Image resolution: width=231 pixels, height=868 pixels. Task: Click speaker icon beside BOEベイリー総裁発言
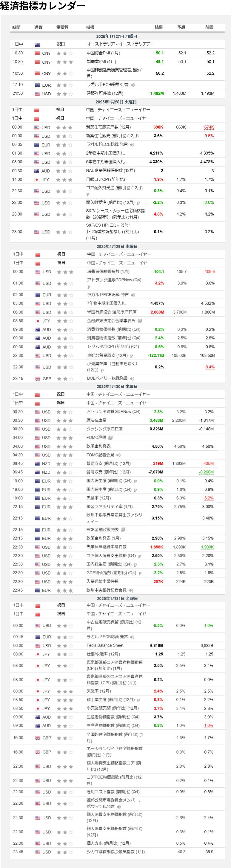pos(132,379)
